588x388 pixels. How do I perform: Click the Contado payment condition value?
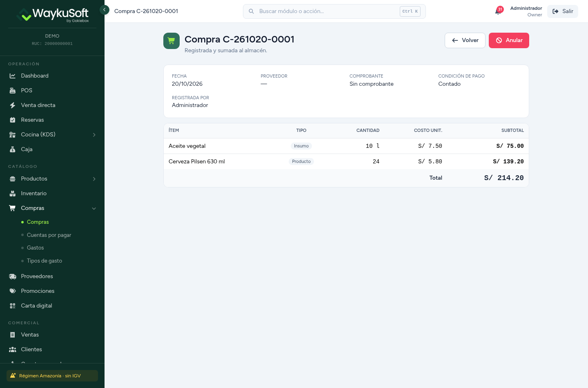(450, 84)
